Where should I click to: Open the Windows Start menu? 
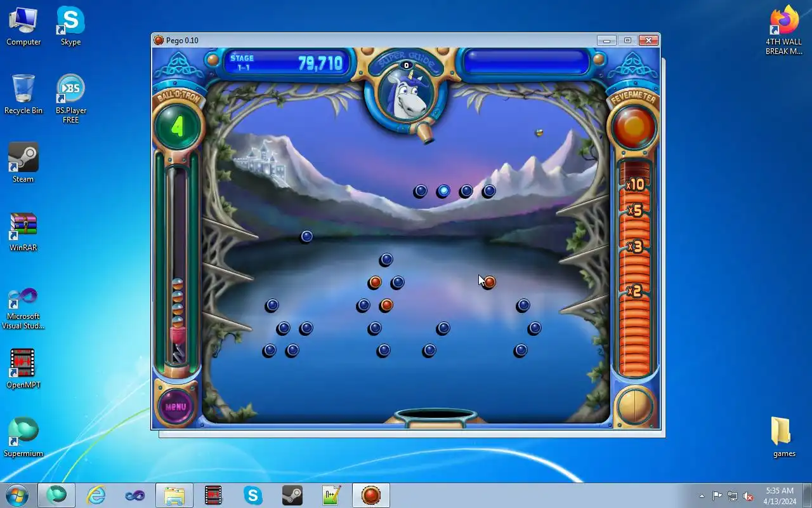[x=17, y=495]
